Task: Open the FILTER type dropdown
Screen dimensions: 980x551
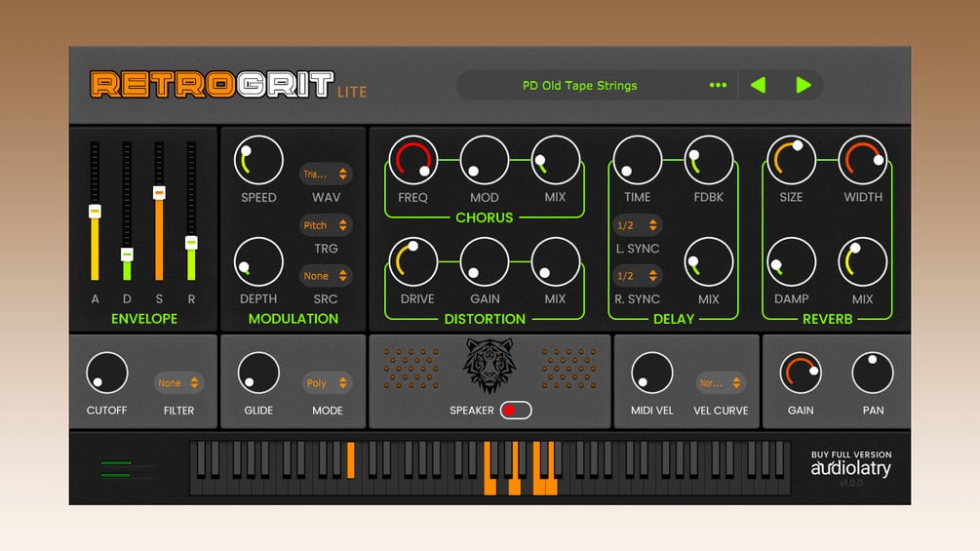Action: click(x=178, y=383)
